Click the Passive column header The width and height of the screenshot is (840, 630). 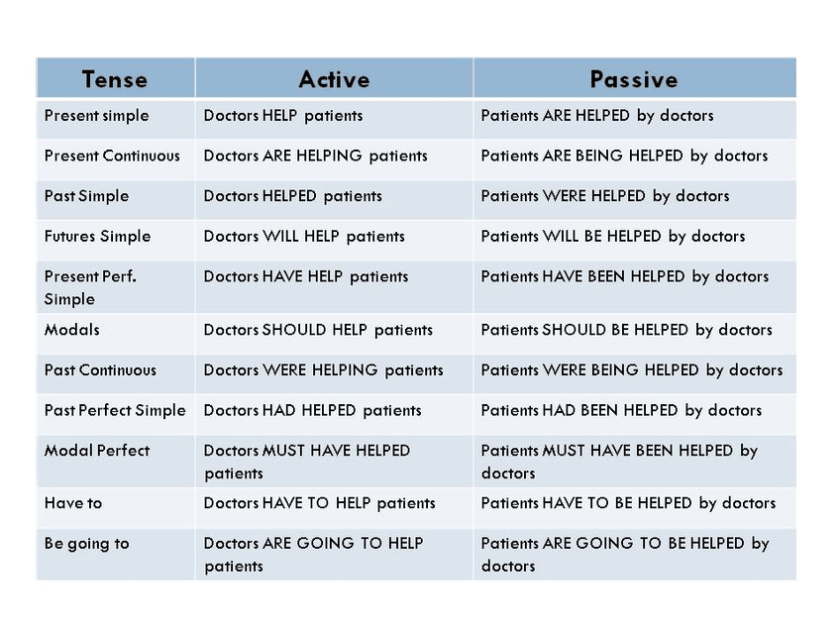tap(634, 79)
